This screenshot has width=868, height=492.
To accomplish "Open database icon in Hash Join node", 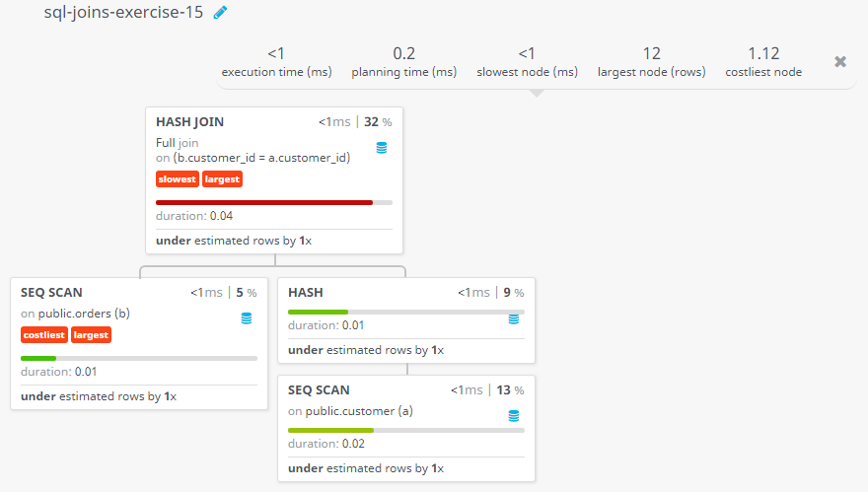I will [382, 148].
